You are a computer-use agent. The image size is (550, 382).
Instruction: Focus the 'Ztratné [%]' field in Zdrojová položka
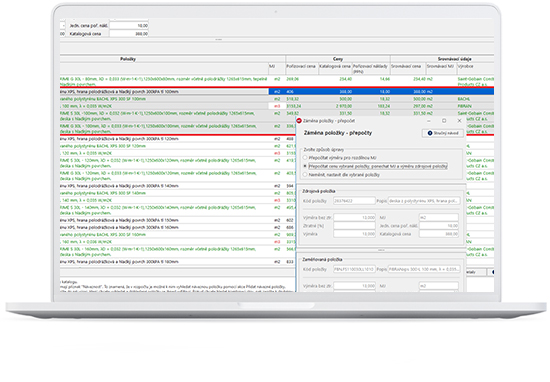coord(354,226)
